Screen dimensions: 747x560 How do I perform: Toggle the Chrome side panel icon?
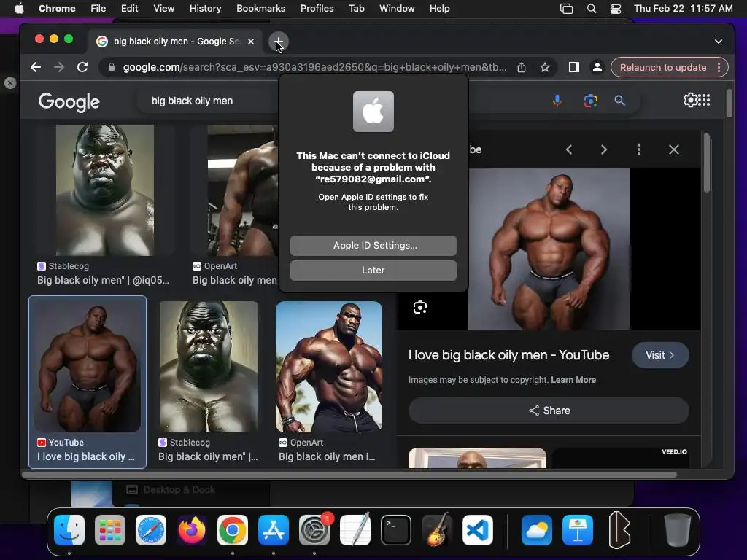574,67
